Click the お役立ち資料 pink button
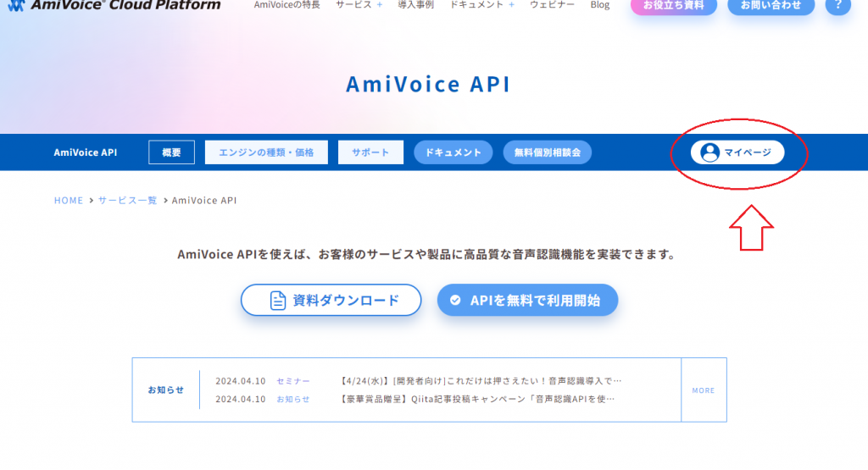This screenshot has width=868, height=470. [x=674, y=6]
